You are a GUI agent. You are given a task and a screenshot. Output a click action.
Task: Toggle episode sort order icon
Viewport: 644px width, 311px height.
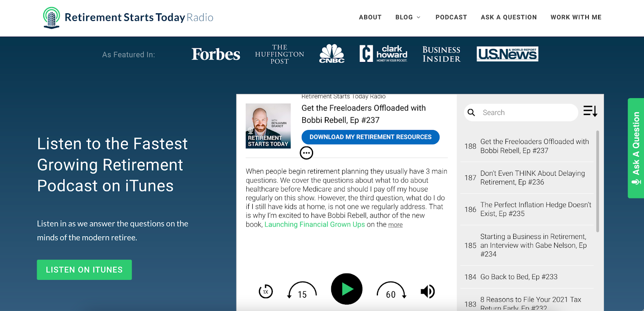coord(590,111)
